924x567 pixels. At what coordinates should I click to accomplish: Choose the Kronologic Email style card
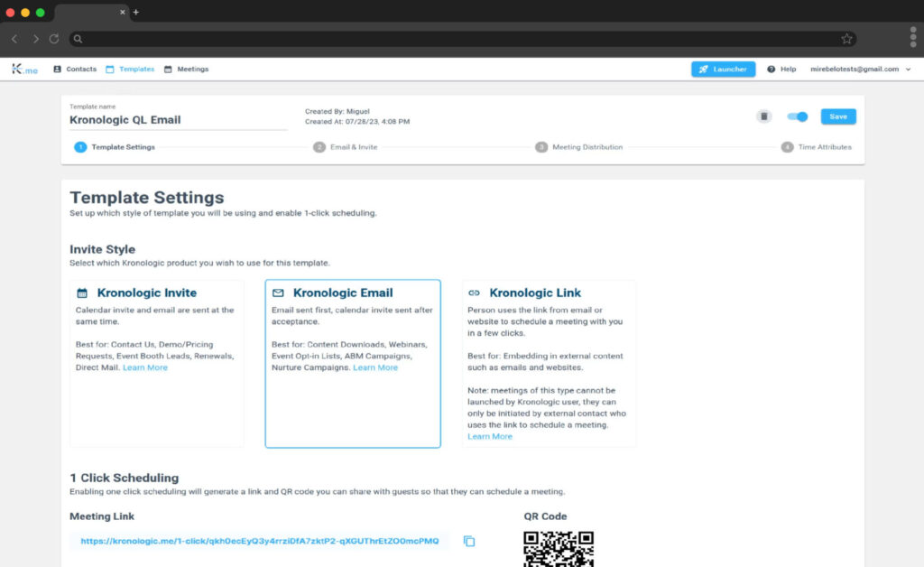pyautogui.click(x=353, y=364)
